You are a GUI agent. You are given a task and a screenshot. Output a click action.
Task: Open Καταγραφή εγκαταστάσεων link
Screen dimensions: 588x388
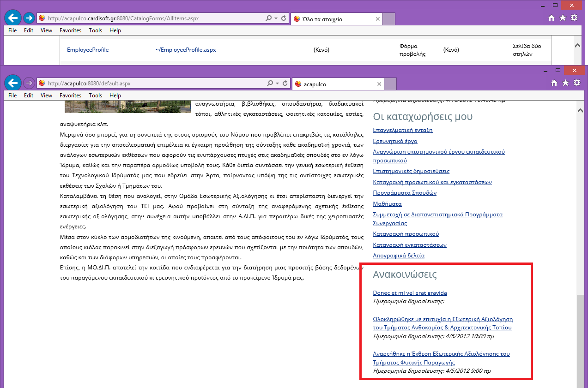pyautogui.click(x=410, y=245)
